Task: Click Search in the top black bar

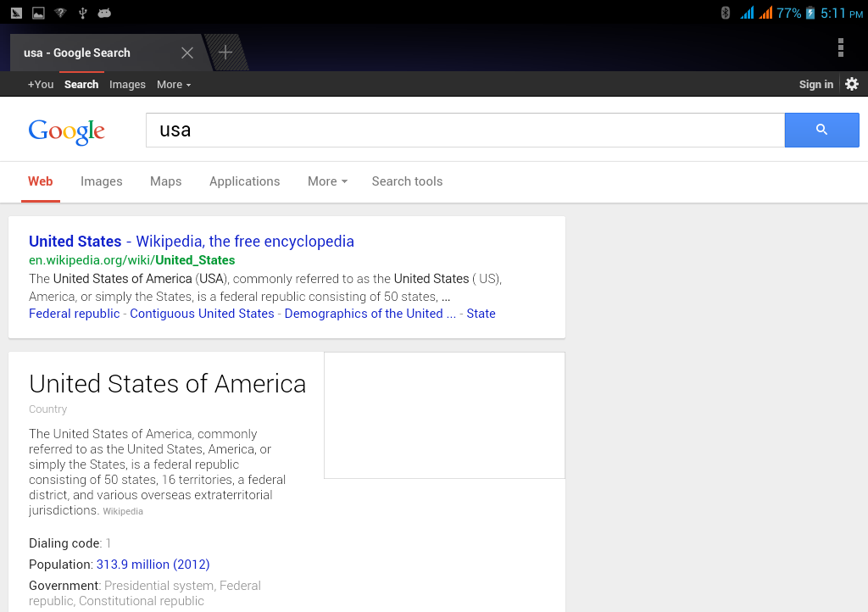Action: click(x=81, y=85)
